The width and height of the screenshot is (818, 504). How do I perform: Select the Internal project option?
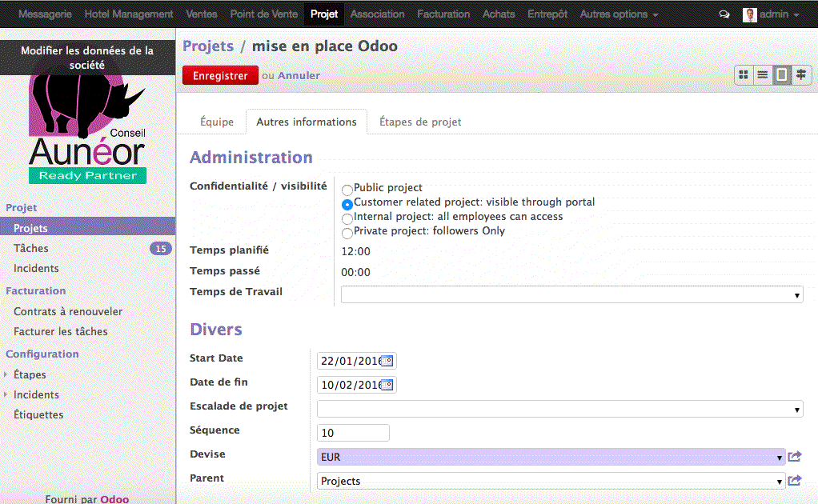click(x=347, y=217)
